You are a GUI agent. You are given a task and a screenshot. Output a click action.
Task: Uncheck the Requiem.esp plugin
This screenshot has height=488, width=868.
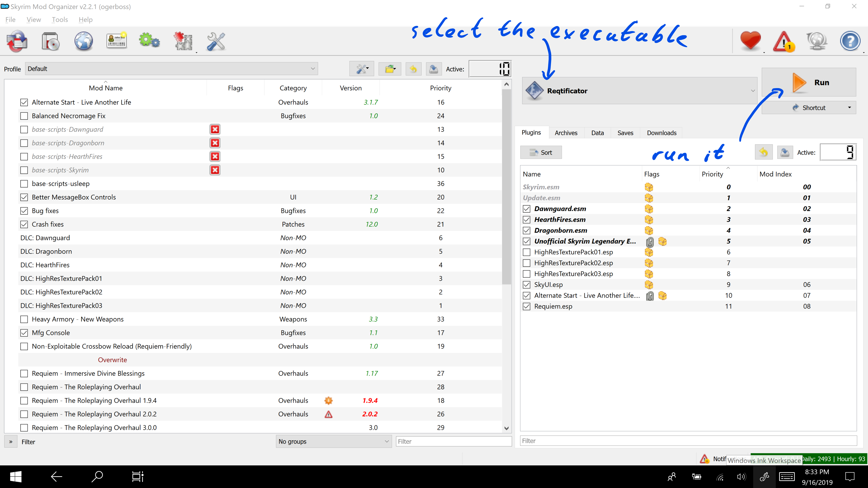527,307
